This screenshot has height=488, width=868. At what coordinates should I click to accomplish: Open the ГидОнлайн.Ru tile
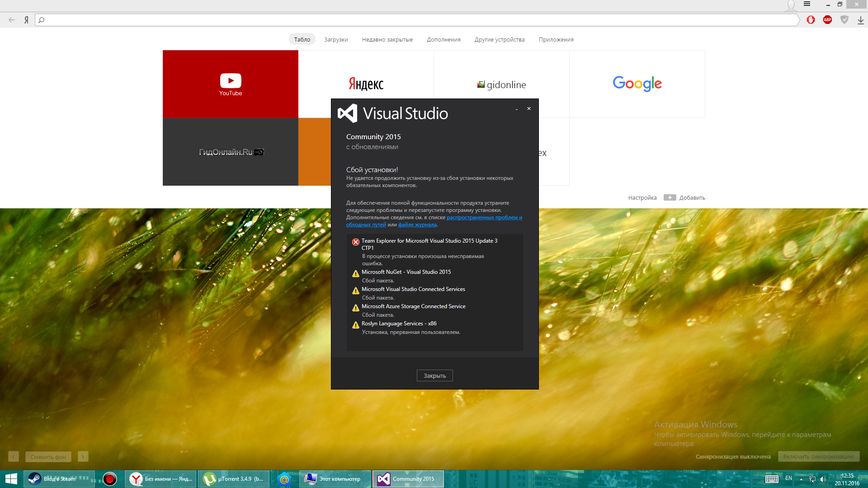coord(231,152)
